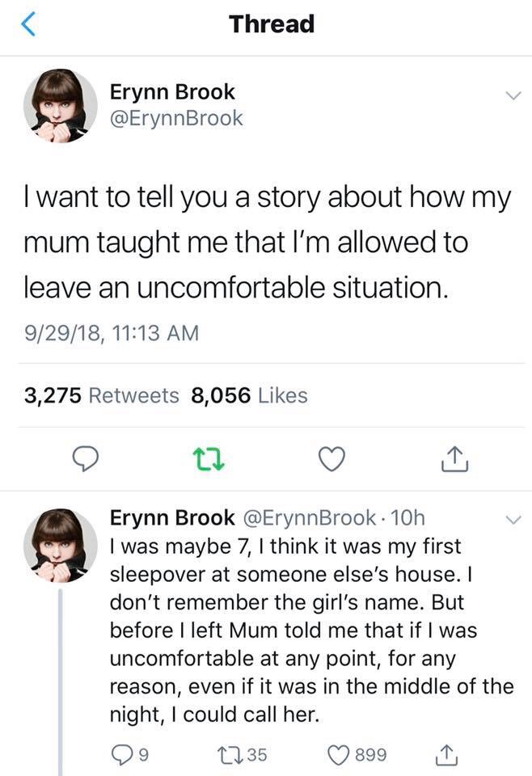Tap the main tweet profile picture
The image size is (532, 776).
[x=60, y=105]
